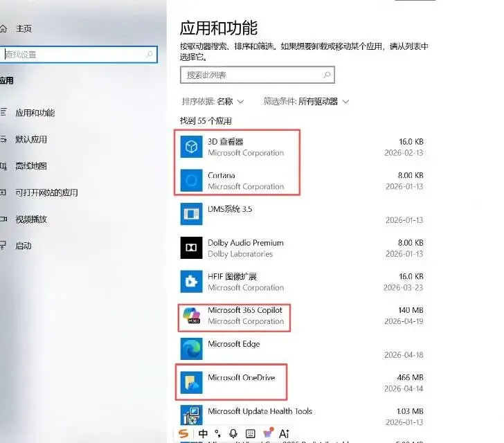Screen dimensions: 504x443
Task: Open 视频播放 in the sidebar
Action: [31, 219]
